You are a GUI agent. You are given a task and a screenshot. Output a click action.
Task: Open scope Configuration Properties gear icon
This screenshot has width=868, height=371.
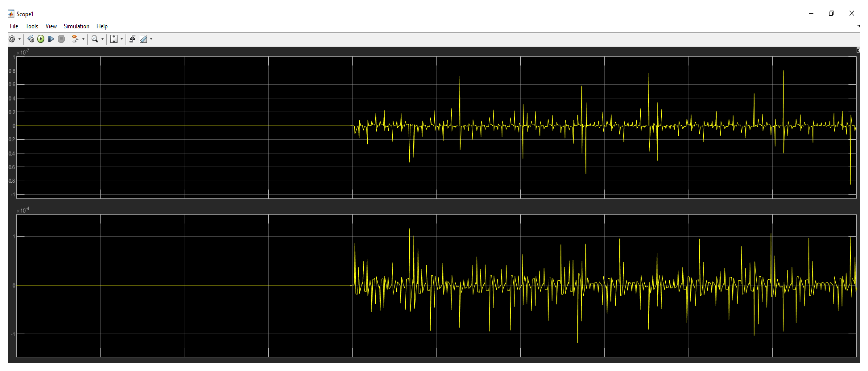(12, 39)
